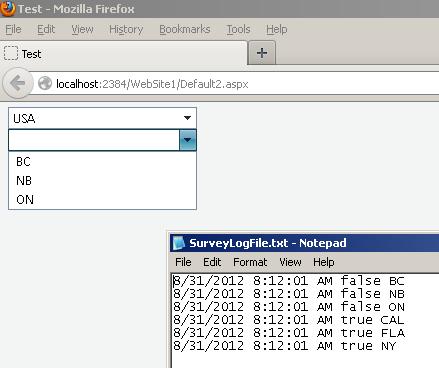Screen dimensions: 439x368
Task: Click the Notepad document icon in title bar
Action: 179,243
